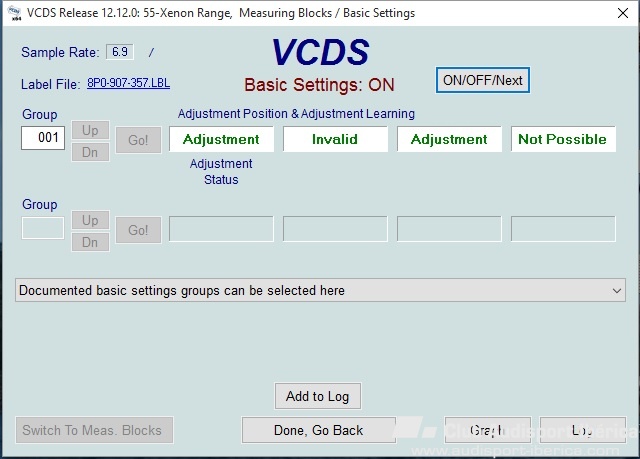
Task: Click the Go! button for second Group
Action: coord(138,230)
